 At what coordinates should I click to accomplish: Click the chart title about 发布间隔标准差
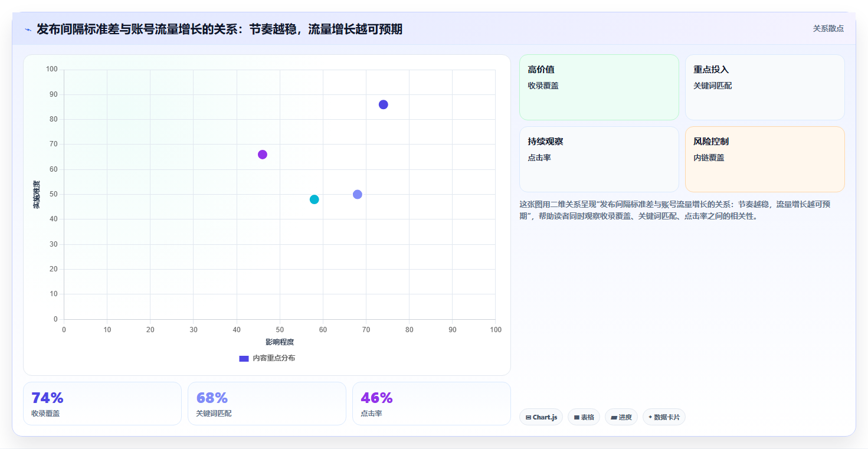220,29
